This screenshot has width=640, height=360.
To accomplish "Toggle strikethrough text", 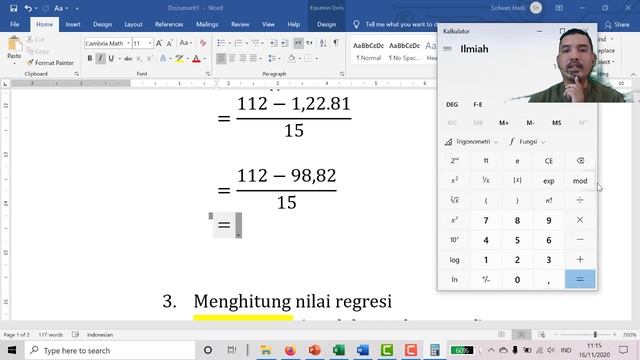I will pyautogui.click(x=128, y=59).
